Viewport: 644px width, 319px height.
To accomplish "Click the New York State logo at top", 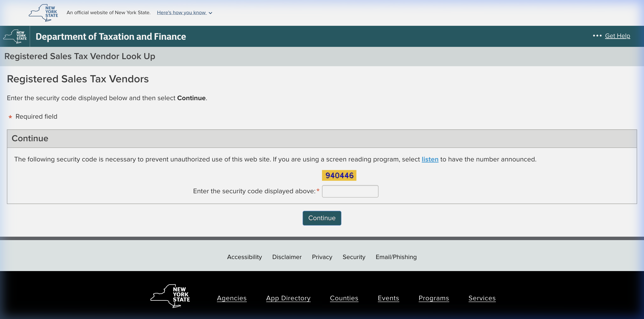I will coord(43,13).
